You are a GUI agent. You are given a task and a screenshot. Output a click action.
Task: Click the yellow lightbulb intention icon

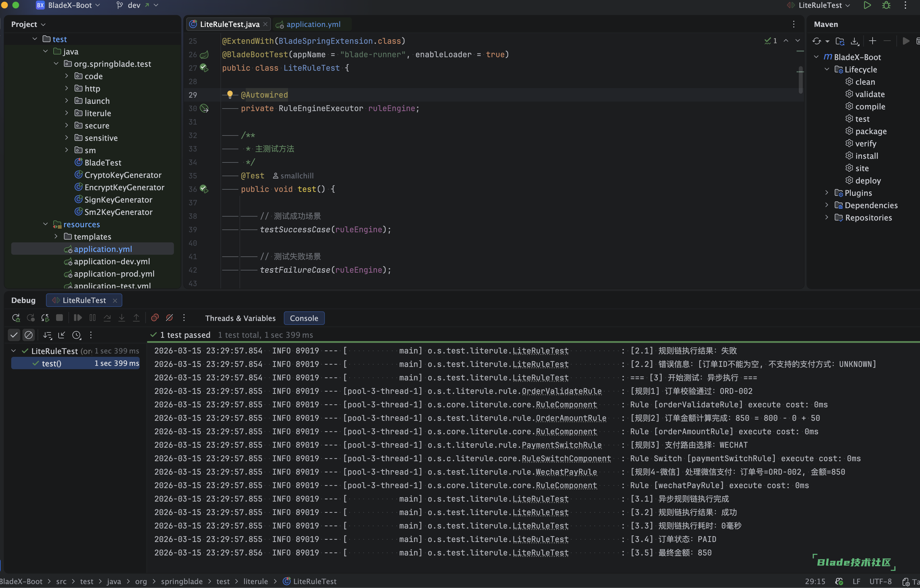pyautogui.click(x=230, y=94)
